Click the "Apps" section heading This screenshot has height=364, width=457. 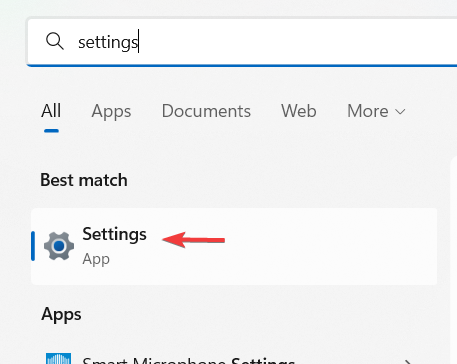click(61, 314)
